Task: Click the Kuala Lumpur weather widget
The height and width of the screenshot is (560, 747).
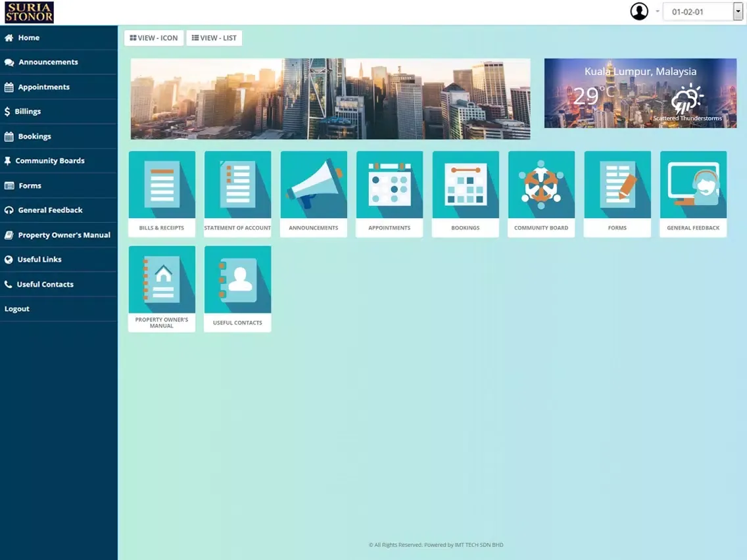Action: 640,93
